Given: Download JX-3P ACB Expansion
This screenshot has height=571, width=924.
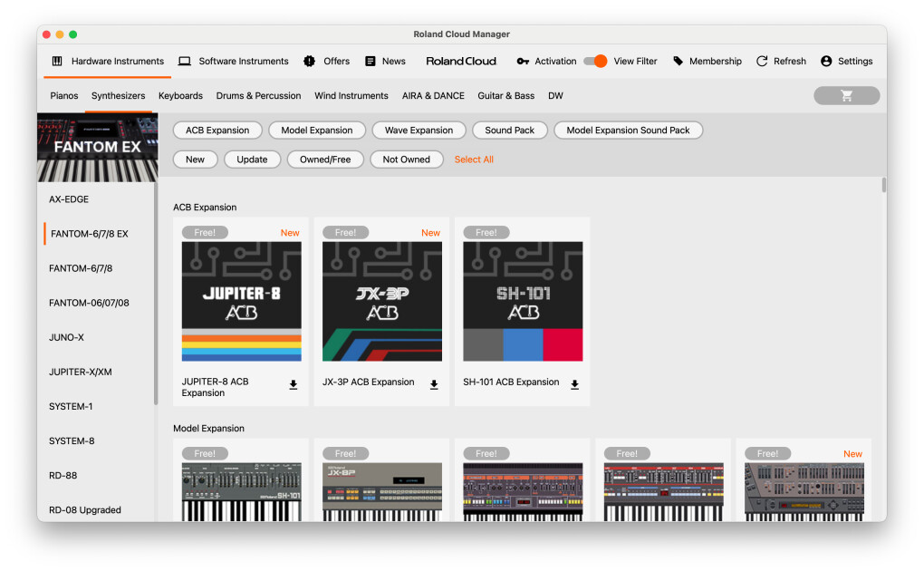Looking at the screenshot, I should point(434,385).
